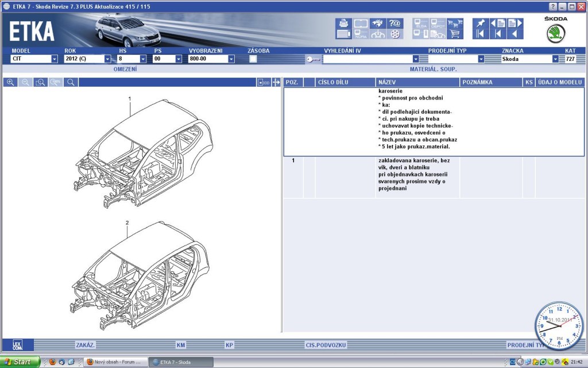Expand the Vyobrazeni dropdown showing 800-00
The height and width of the screenshot is (368, 588).
(x=231, y=59)
